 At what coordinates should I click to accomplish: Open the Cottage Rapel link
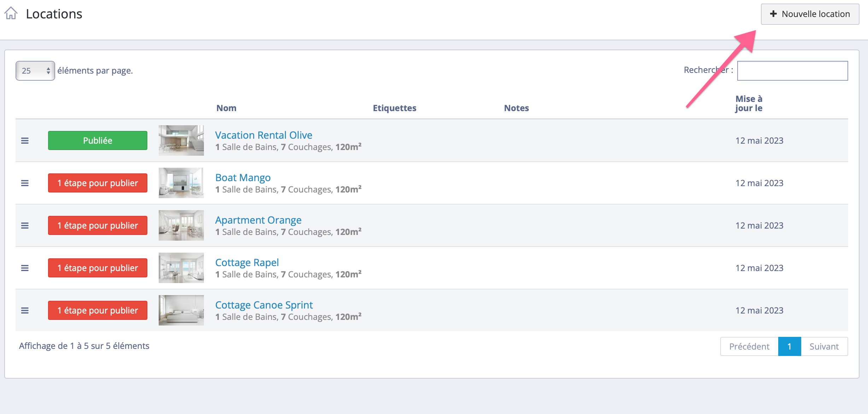(247, 263)
